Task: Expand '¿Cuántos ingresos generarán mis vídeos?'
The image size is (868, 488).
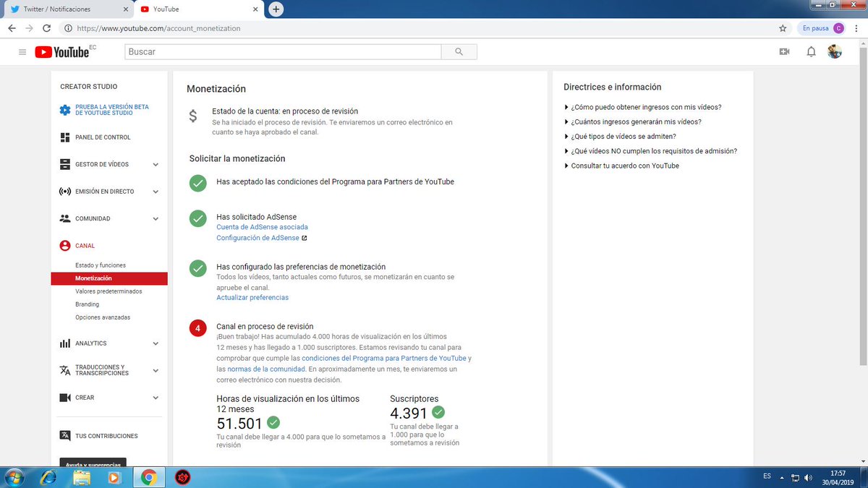Action: [x=632, y=121]
